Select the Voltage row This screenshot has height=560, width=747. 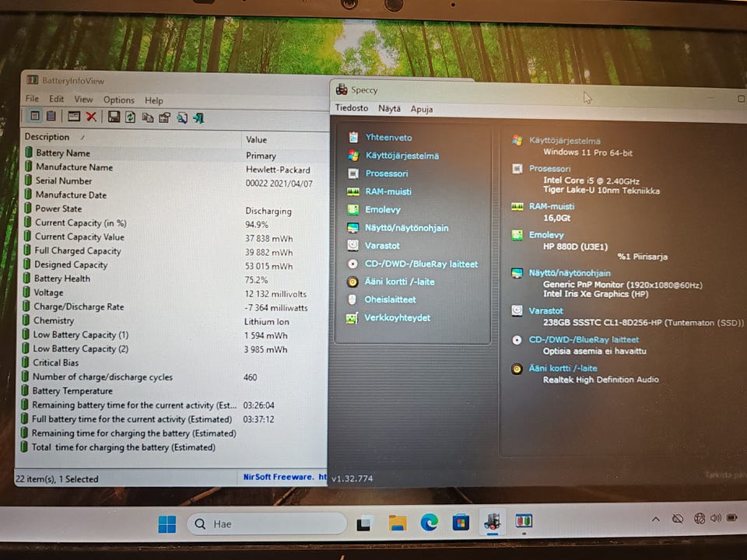(x=174, y=293)
